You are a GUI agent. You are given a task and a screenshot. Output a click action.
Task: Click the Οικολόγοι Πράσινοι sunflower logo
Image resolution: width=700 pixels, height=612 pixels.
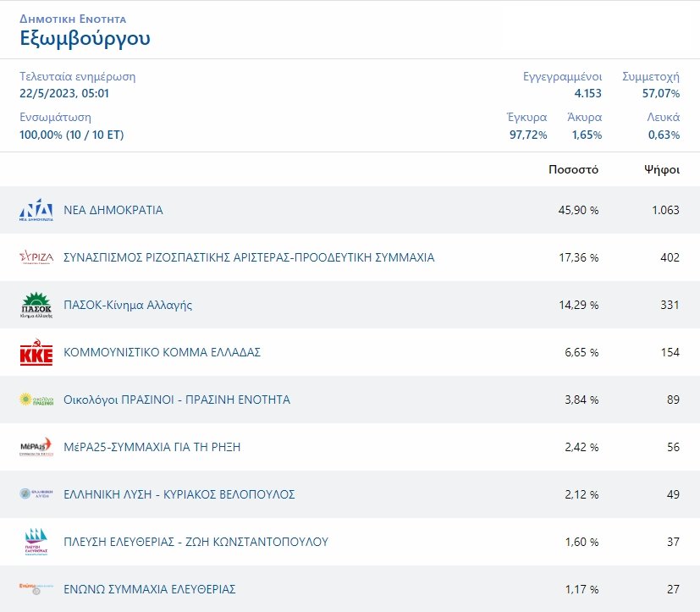point(36,400)
